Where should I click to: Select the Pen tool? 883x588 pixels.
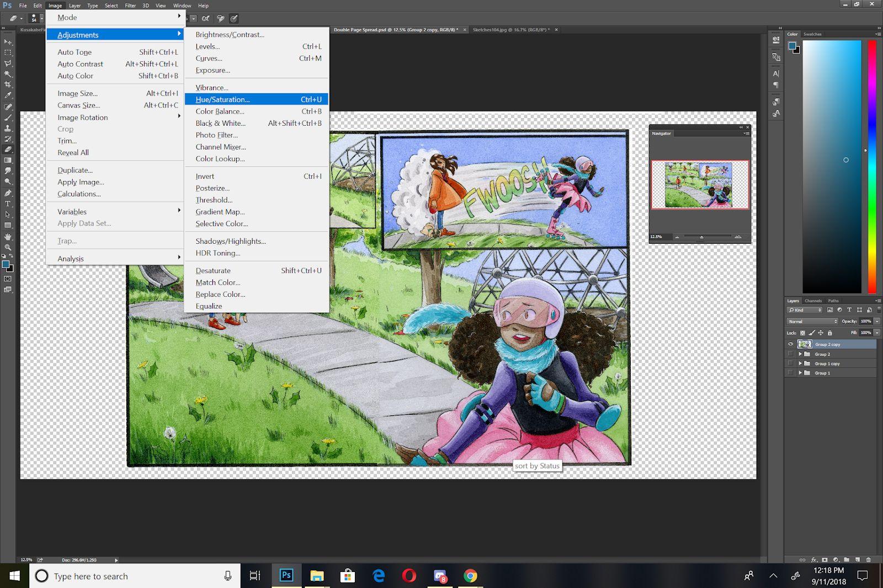8,193
